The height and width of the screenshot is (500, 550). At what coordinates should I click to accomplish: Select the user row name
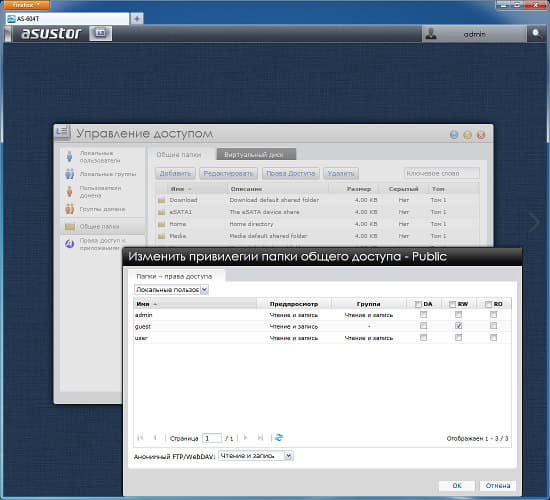click(141, 338)
